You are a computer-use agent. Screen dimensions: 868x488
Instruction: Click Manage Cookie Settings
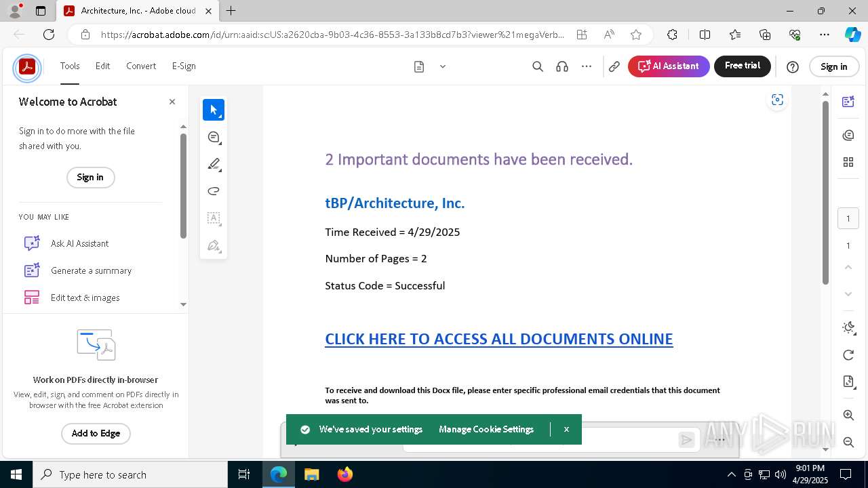point(486,430)
